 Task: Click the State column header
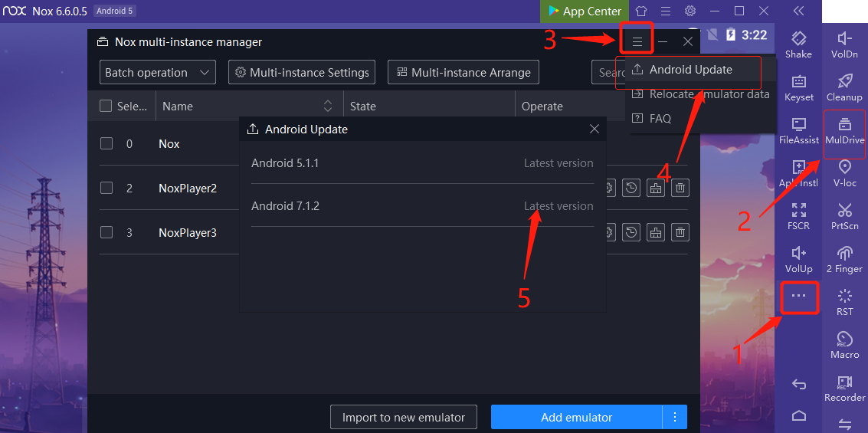(362, 106)
